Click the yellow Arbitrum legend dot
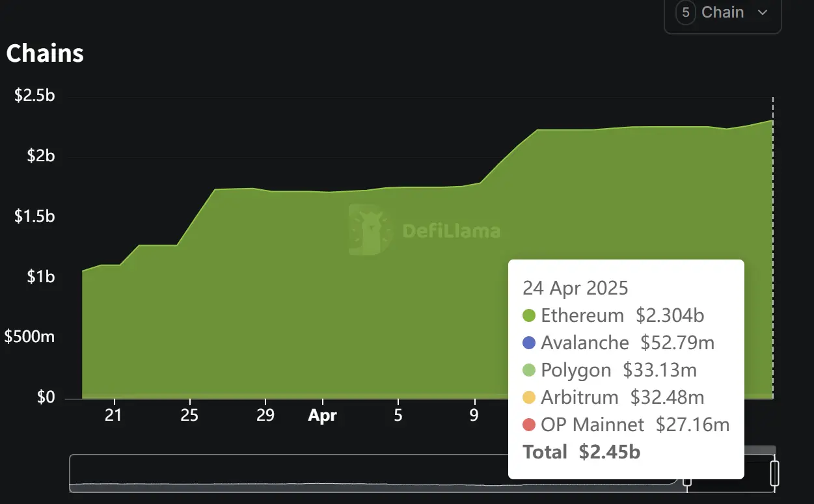 (529, 398)
